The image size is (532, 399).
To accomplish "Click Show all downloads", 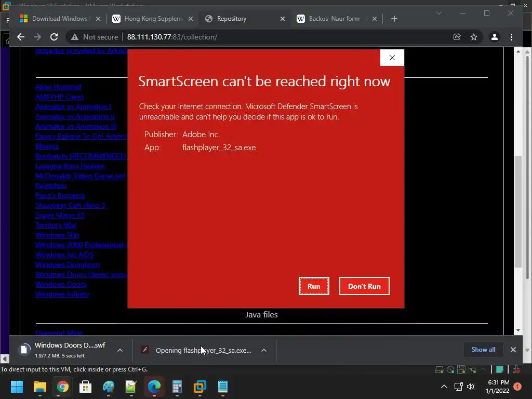I will click(483, 350).
